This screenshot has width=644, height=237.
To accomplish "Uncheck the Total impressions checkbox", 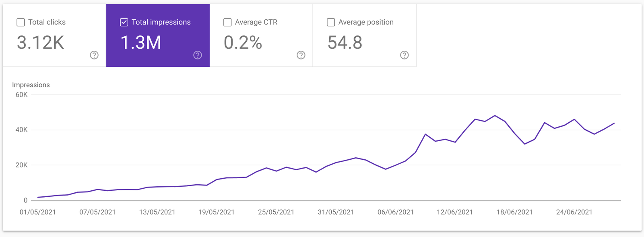I will (124, 22).
